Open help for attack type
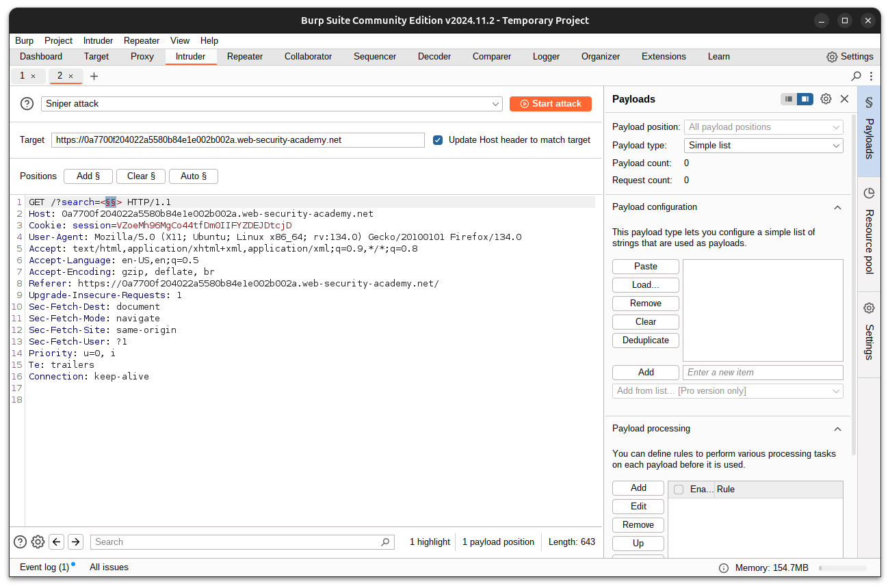890x588 pixels. pos(27,104)
